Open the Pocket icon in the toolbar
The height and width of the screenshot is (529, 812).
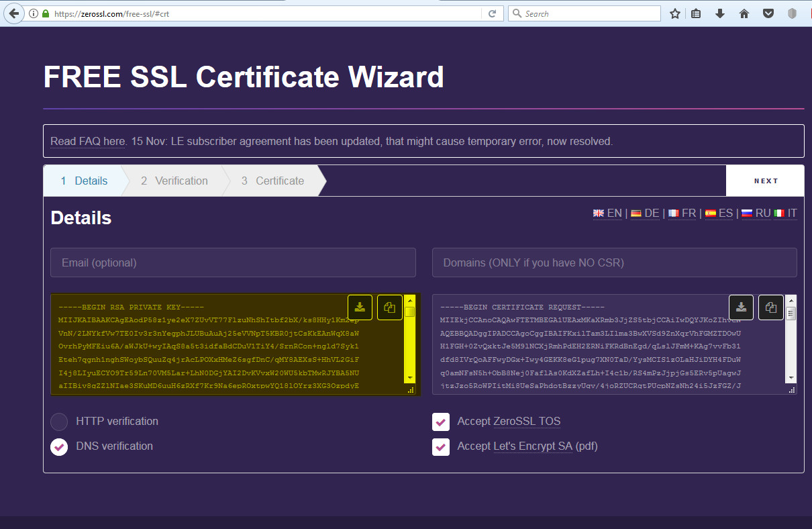pyautogui.click(x=768, y=13)
